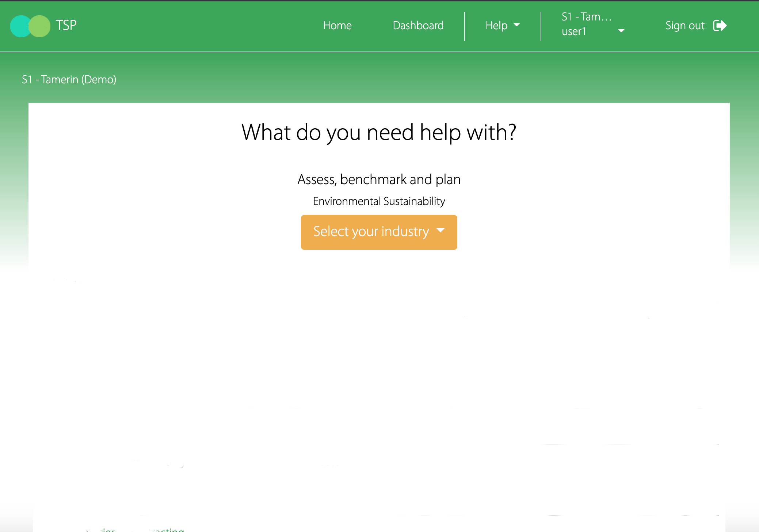759x532 pixels.
Task: Click the TSP brand name
Action: tap(66, 26)
